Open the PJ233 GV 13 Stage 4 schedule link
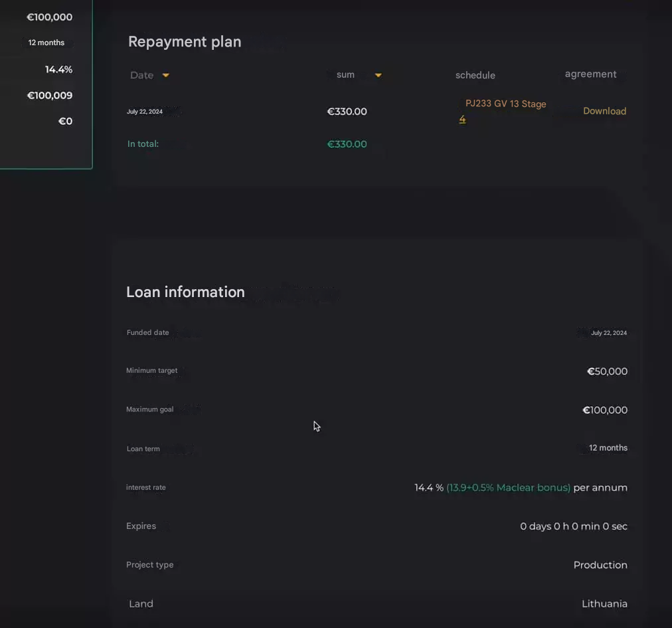This screenshot has width=672, height=628. pos(505,104)
